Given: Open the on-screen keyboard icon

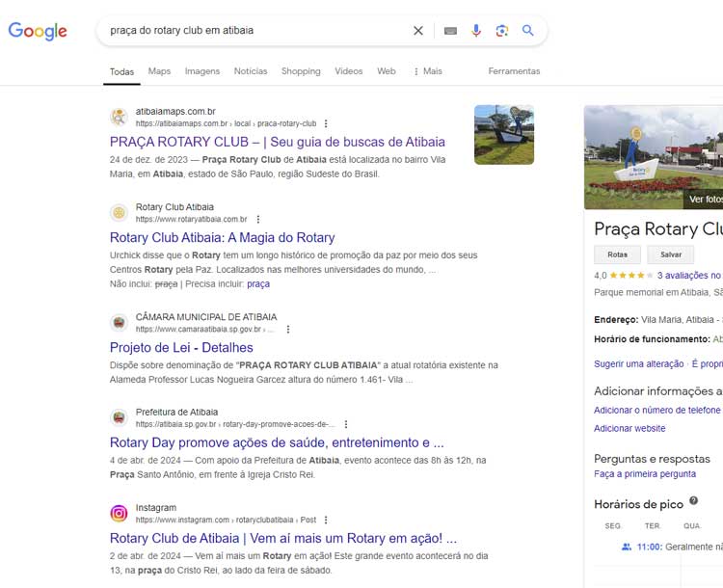Looking at the screenshot, I should click(x=450, y=31).
